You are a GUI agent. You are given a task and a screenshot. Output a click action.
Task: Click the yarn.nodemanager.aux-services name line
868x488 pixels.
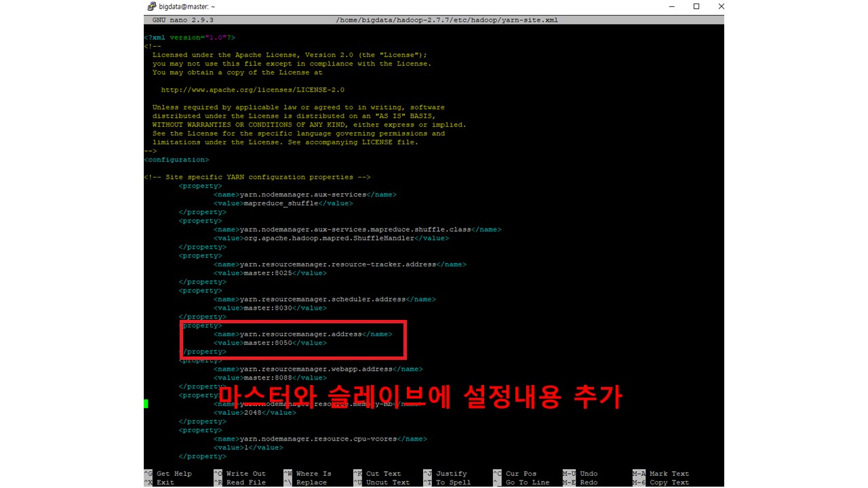(304, 195)
